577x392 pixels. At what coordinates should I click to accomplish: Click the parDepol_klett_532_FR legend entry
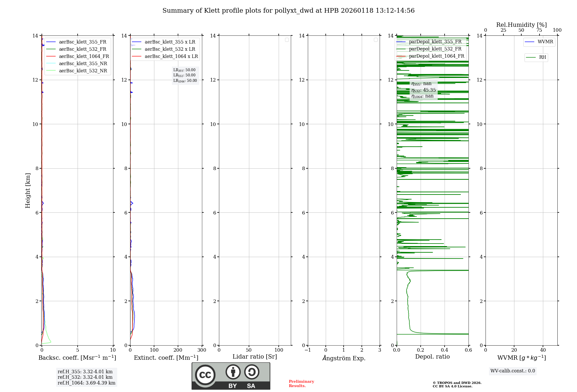pos(435,49)
